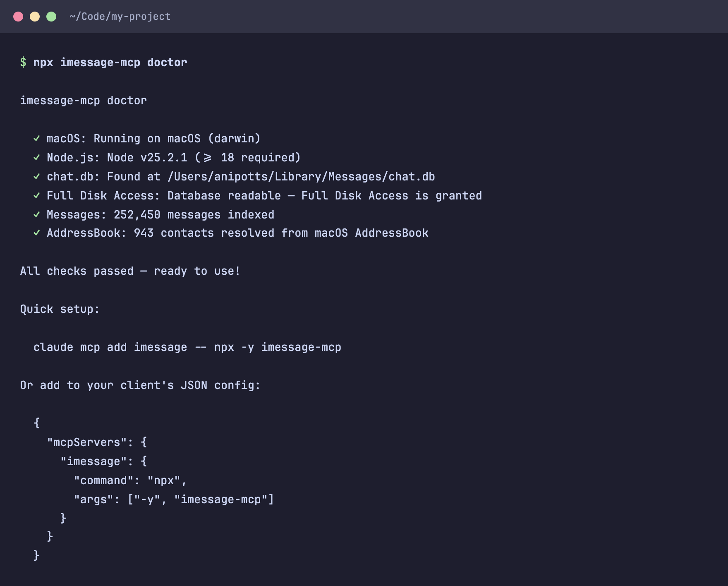This screenshot has height=586, width=728.
Task: Select the npx imessage-mcp doctor command
Action: 110,62
